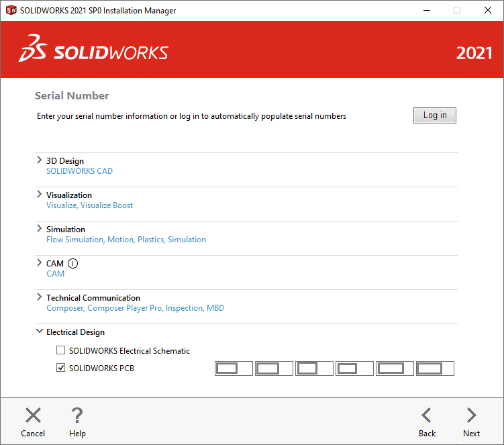Click the SOLIDWORKS PCB label
This screenshot has height=445, width=504.
101,368
